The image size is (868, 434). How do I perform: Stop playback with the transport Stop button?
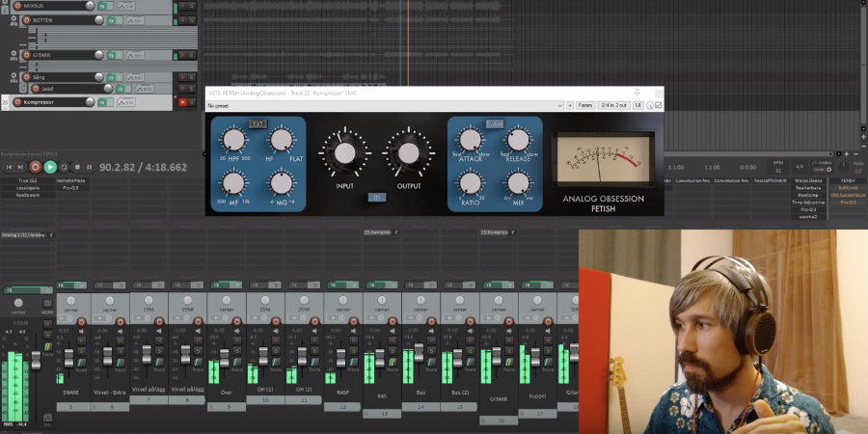click(77, 167)
